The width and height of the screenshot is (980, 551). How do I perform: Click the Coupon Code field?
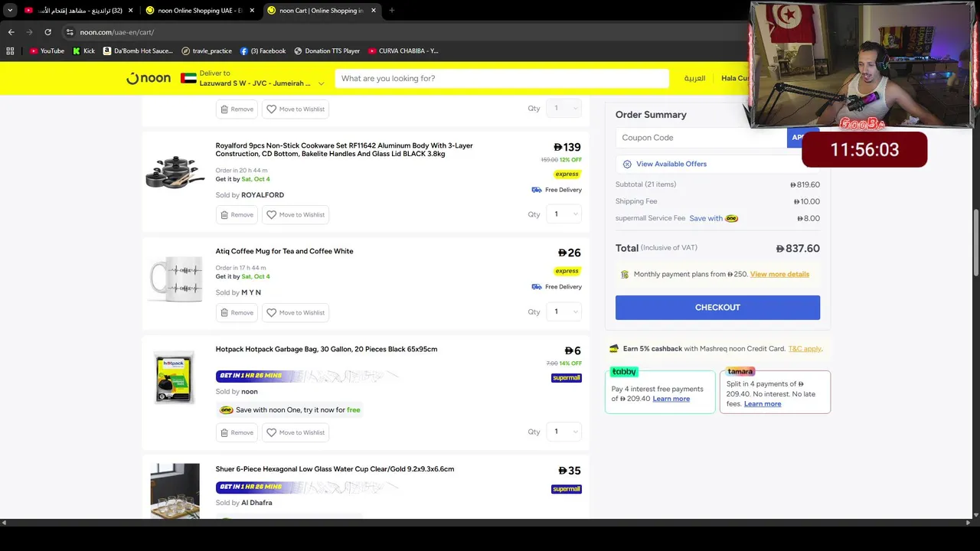[701, 138]
